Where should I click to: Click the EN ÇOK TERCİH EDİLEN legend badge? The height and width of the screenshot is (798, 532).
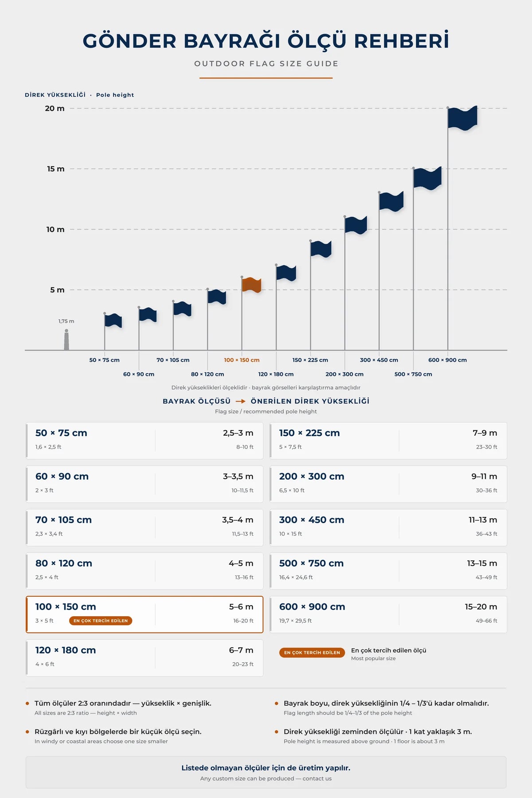[312, 653]
